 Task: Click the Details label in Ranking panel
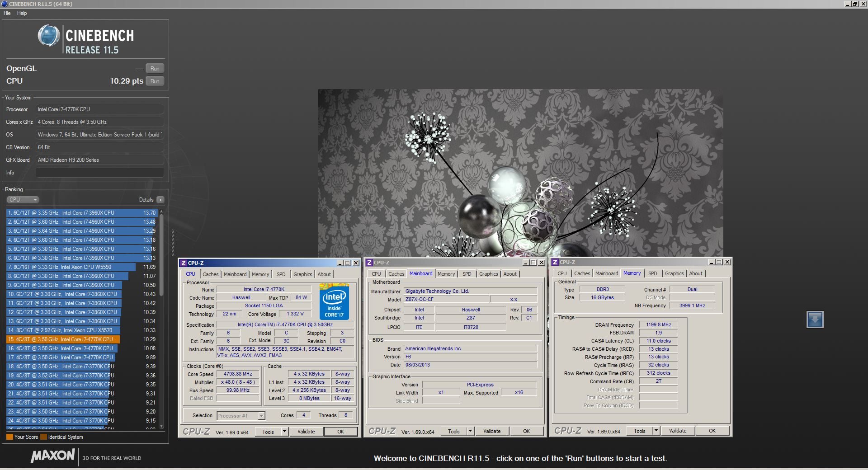point(146,200)
